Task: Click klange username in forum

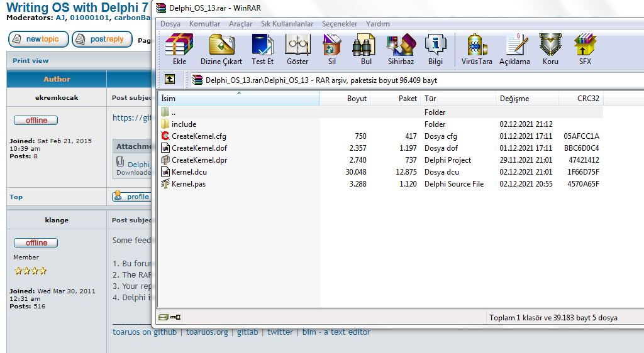Action: 57,220
